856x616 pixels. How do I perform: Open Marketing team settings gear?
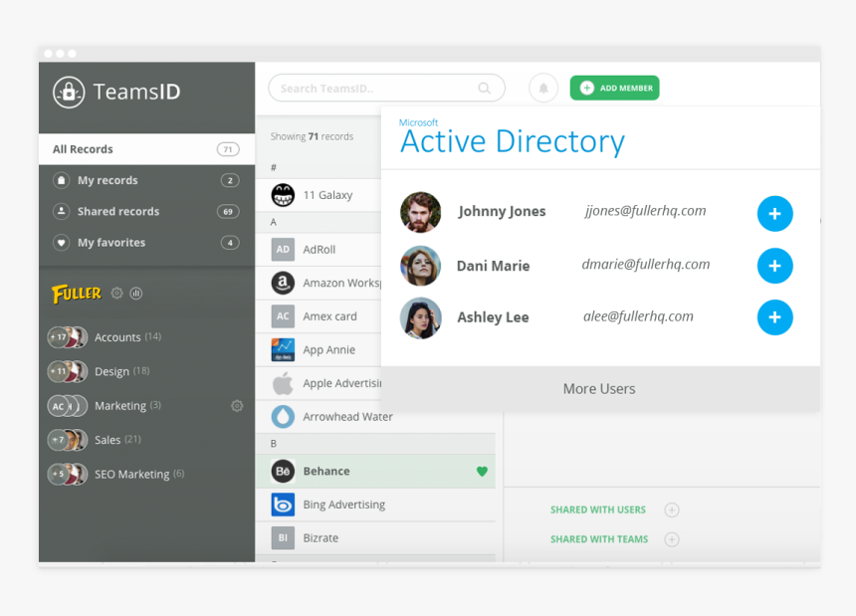click(237, 405)
